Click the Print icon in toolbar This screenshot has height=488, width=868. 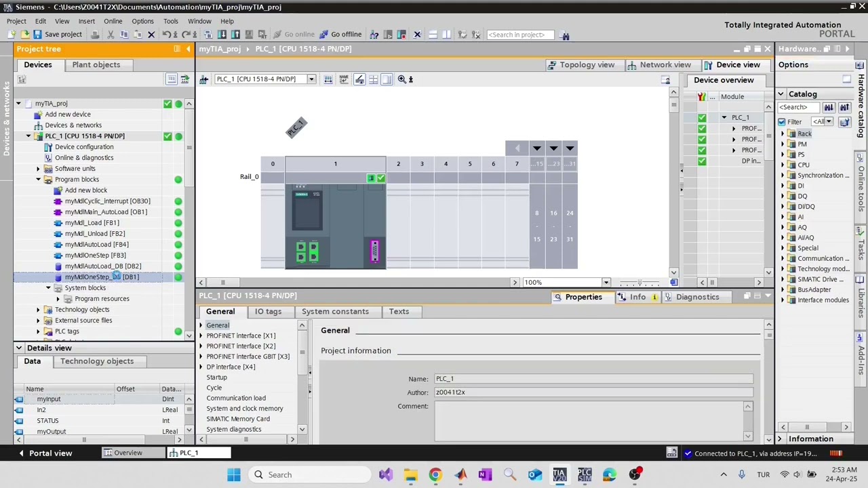pos(95,35)
